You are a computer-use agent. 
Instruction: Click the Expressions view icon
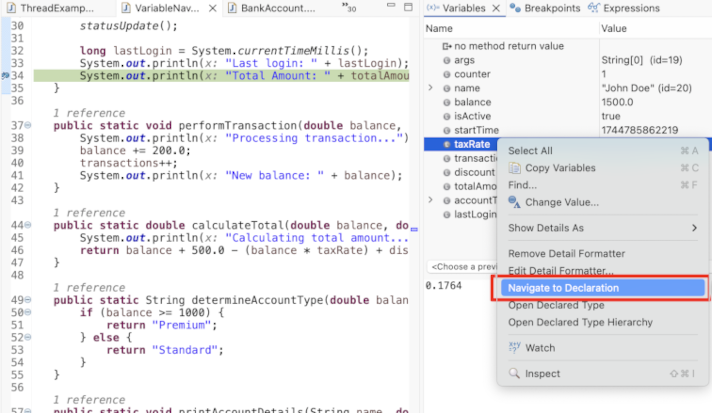pos(594,8)
